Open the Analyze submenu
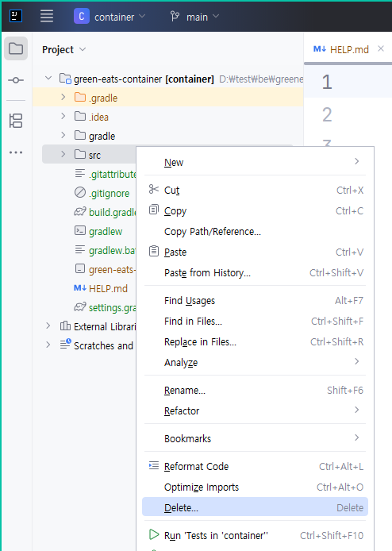 [255, 362]
